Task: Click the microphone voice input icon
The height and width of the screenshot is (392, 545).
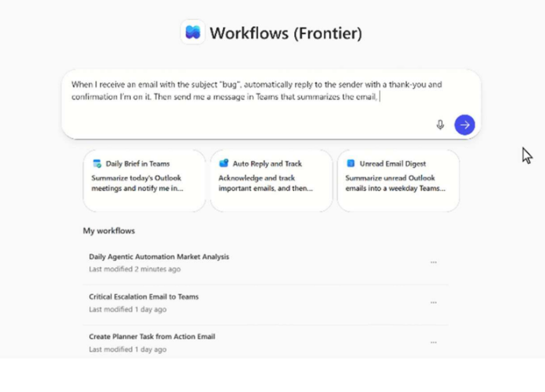Action: tap(440, 125)
